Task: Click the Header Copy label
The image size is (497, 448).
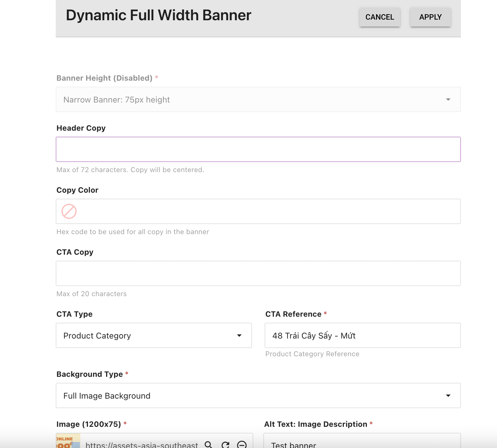Action: tap(81, 128)
